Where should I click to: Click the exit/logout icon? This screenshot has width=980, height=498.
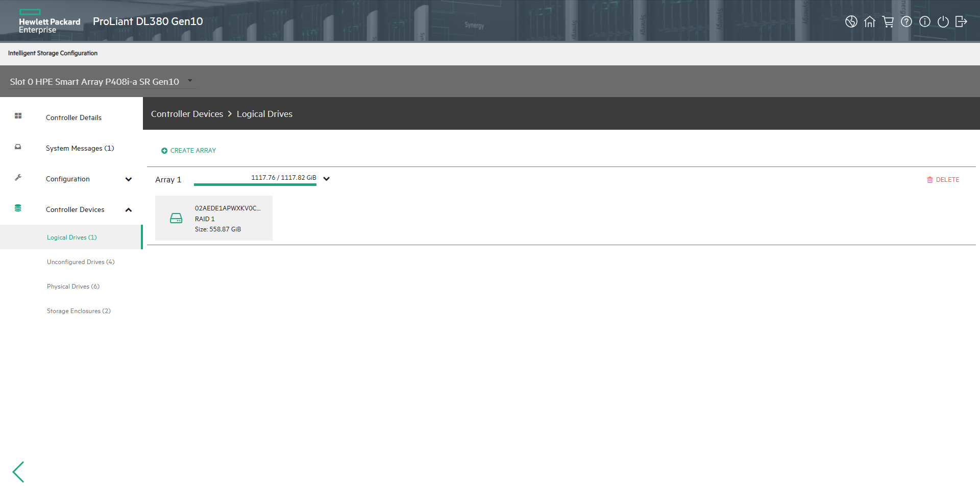(961, 21)
